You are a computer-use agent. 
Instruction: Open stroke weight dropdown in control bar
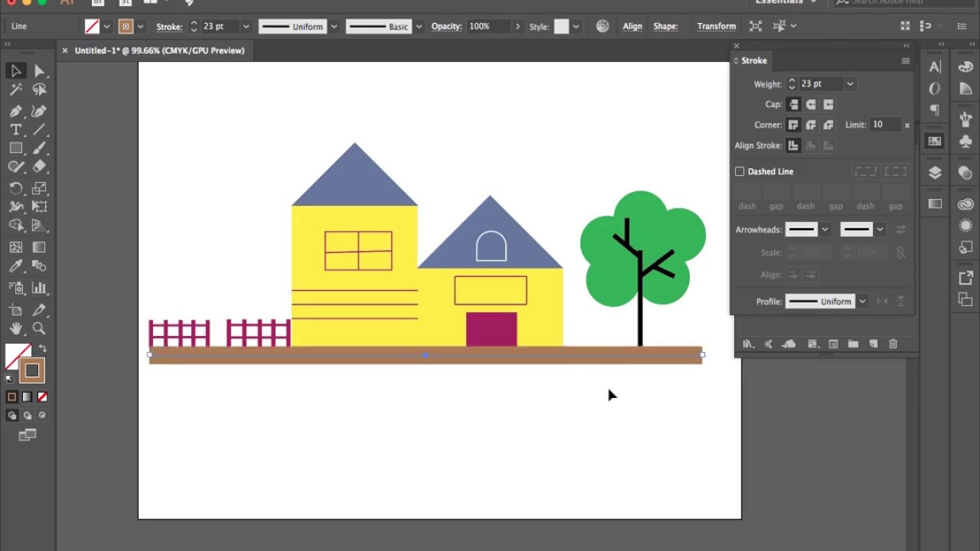click(x=246, y=26)
